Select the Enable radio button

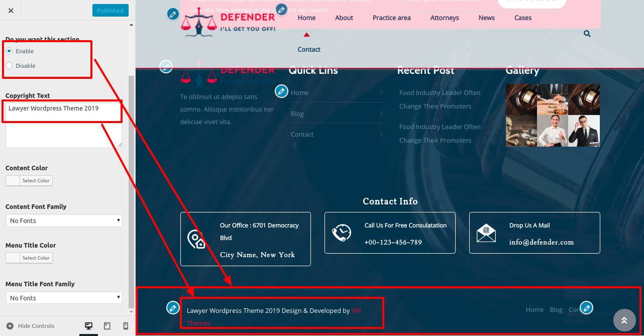[x=9, y=51]
